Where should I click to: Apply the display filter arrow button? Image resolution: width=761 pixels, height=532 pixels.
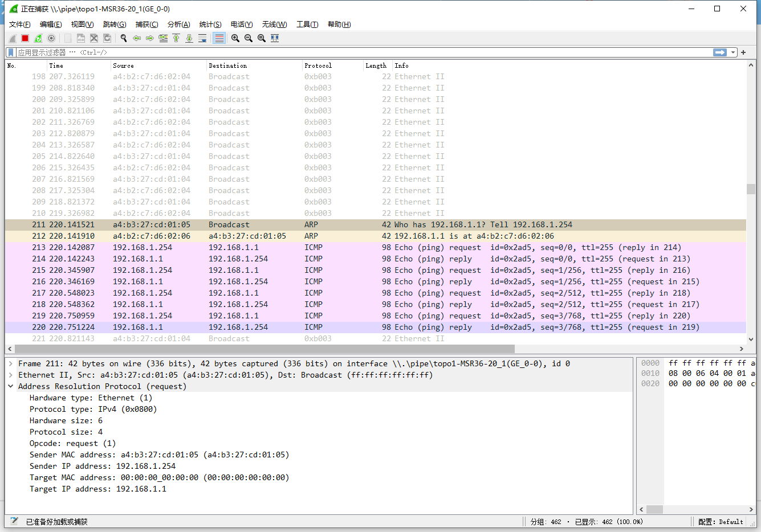point(720,52)
